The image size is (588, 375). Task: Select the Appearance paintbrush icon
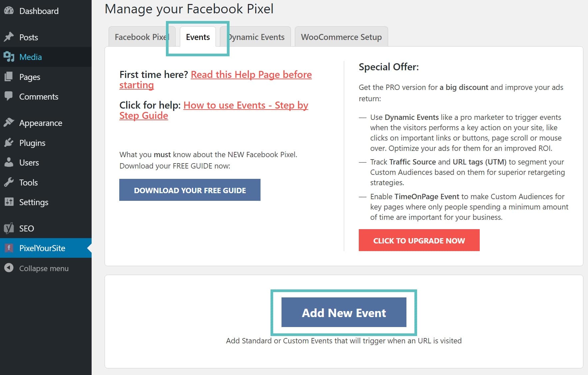(9, 123)
